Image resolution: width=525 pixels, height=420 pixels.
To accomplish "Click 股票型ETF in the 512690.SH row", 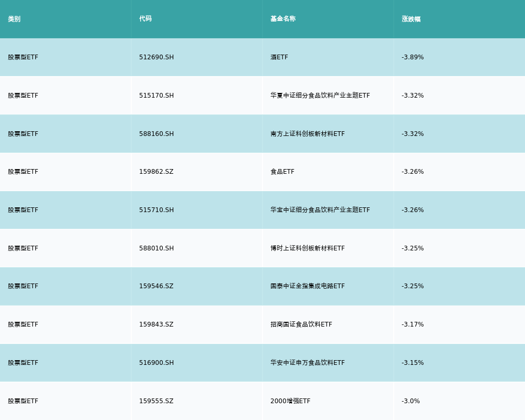I will point(23,57).
